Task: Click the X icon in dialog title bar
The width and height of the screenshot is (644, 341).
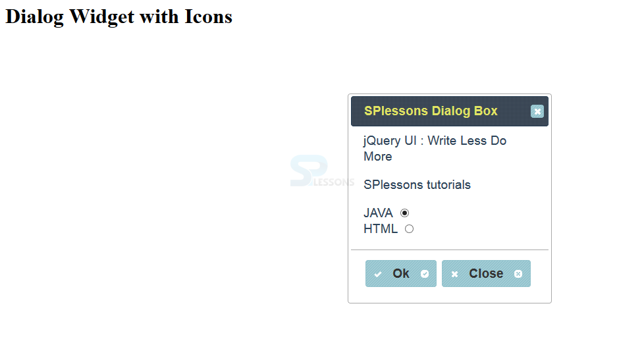Action: pos(537,111)
